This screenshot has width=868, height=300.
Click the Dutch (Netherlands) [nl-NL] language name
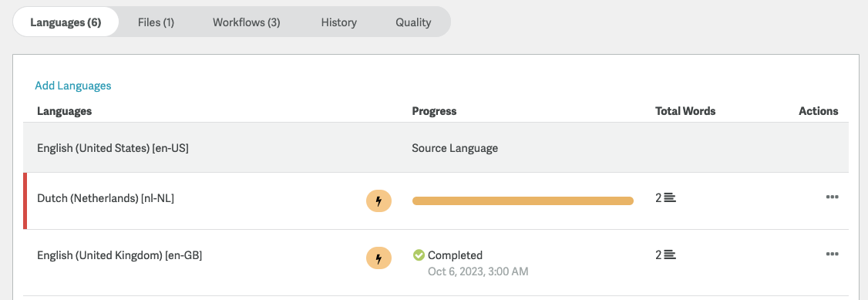(106, 198)
